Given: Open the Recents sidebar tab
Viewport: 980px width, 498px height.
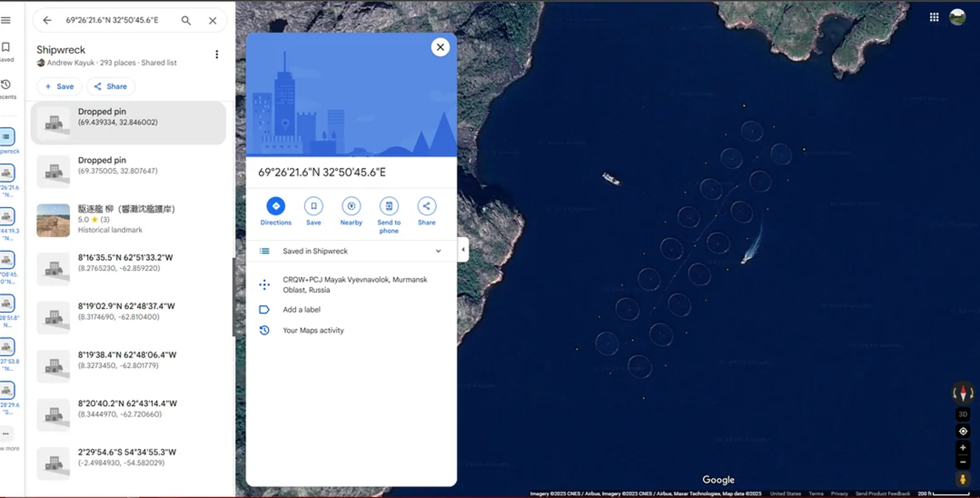Looking at the screenshot, I should point(6,89).
